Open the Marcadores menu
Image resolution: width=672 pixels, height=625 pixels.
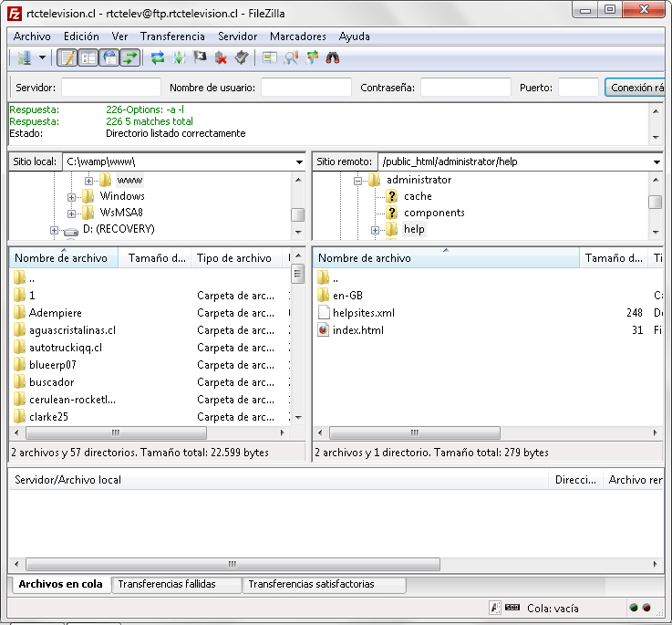pos(298,36)
